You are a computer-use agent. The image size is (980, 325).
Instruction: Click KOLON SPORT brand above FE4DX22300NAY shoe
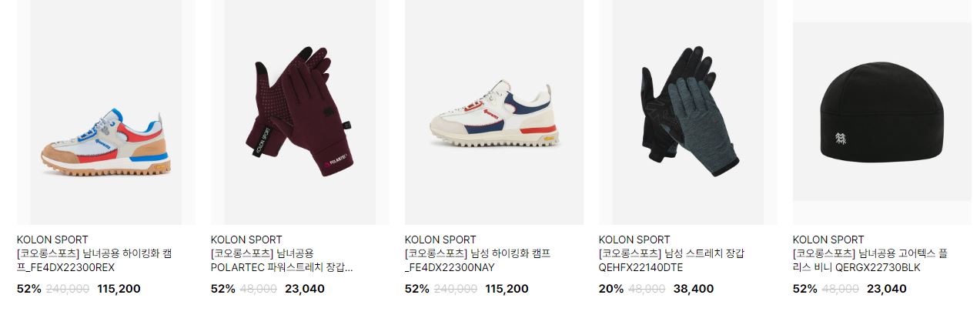point(440,240)
